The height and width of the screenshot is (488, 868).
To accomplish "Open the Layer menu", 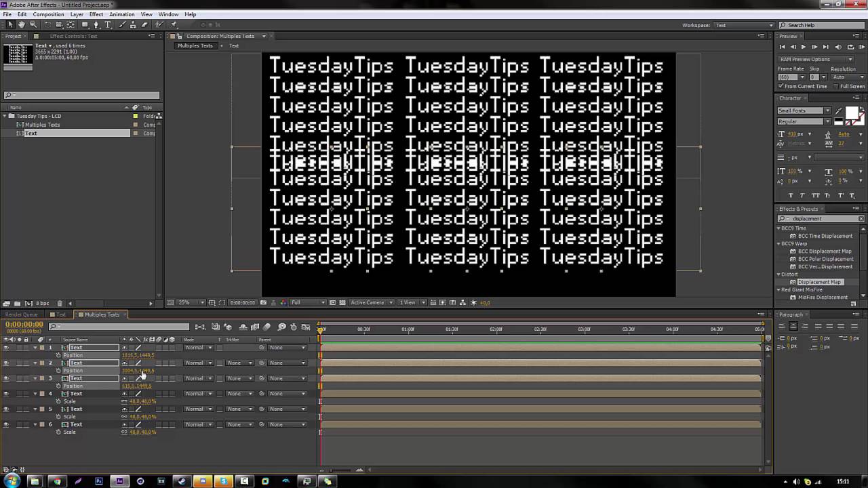I will [x=77, y=14].
